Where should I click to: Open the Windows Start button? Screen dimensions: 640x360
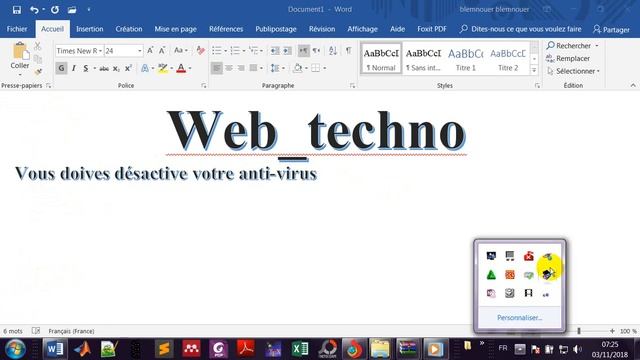(15, 349)
